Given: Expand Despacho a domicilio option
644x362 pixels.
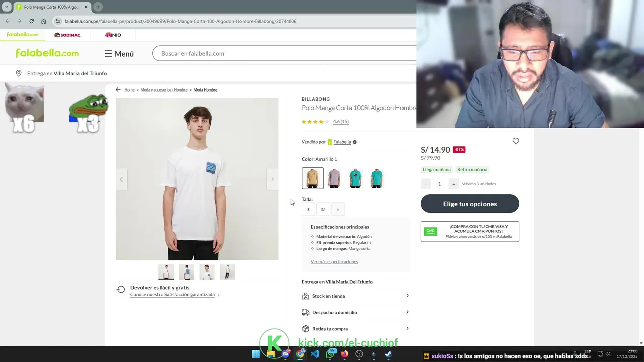Looking at the screenshot, I should 355,312.
